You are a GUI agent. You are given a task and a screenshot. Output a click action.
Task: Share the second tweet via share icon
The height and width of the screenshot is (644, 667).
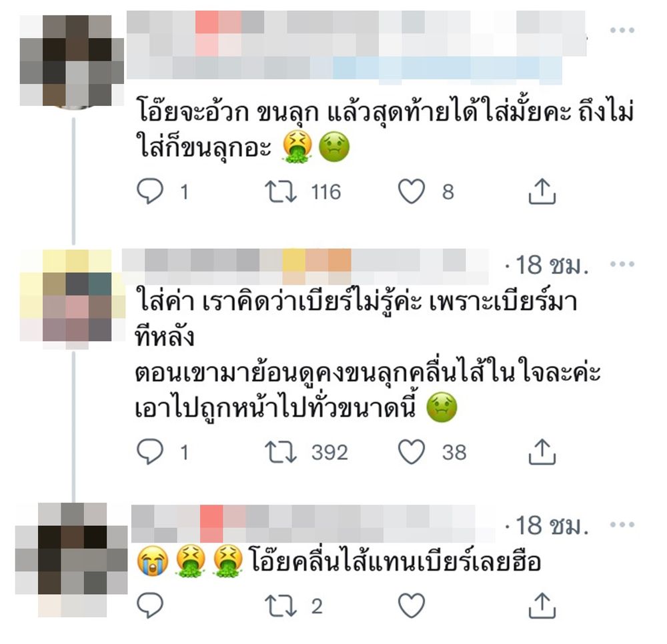click(x=542, y=451)
